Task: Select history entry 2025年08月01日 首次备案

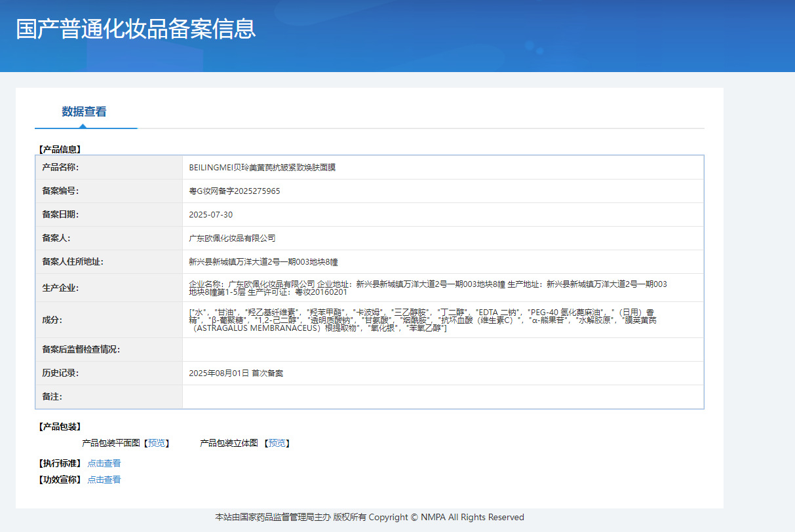Action: (x=236, y=373)
